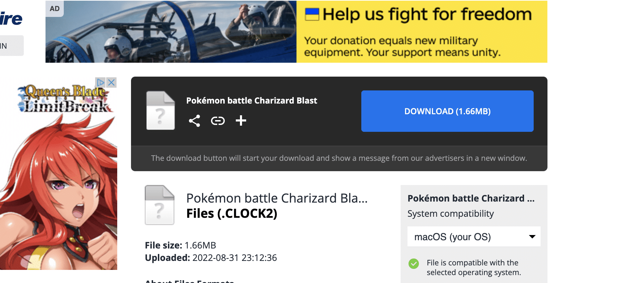Click the AD label on top banner

tap(55, 9)
